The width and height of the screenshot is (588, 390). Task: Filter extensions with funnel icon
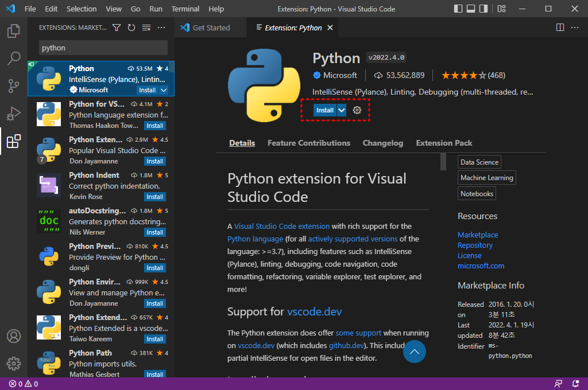tap(117, 28)
